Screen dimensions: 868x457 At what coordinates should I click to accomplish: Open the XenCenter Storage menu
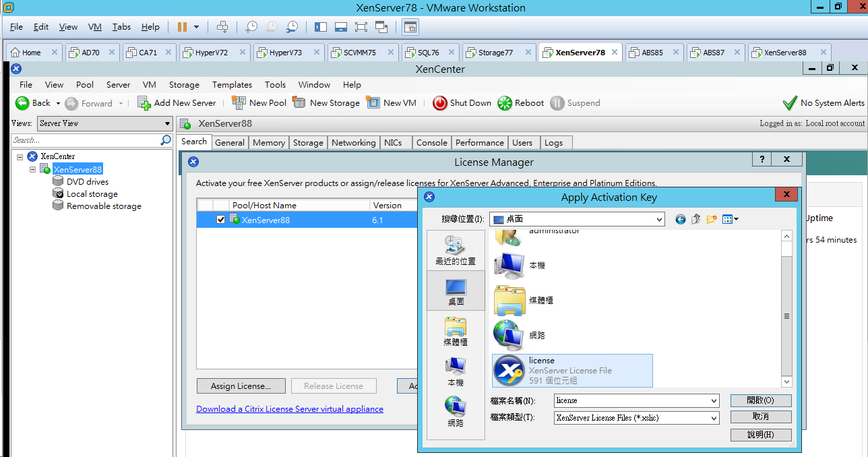coord(184,85)
